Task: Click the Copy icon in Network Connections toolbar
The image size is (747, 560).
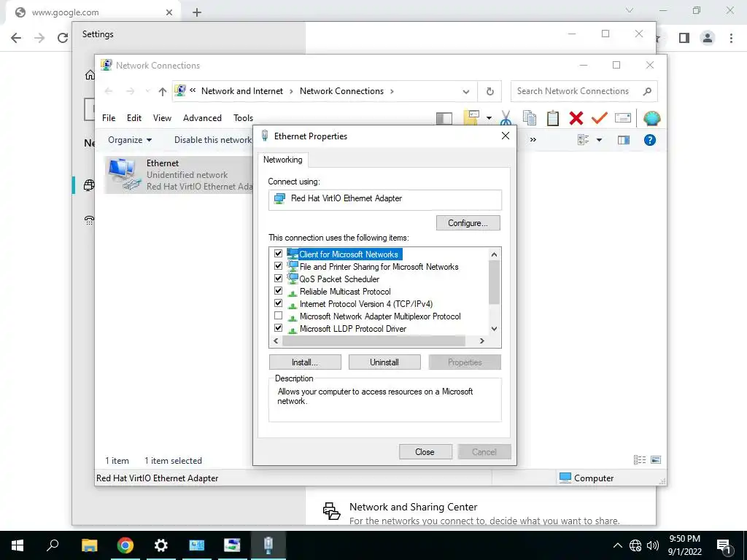Action: [530, 117]
